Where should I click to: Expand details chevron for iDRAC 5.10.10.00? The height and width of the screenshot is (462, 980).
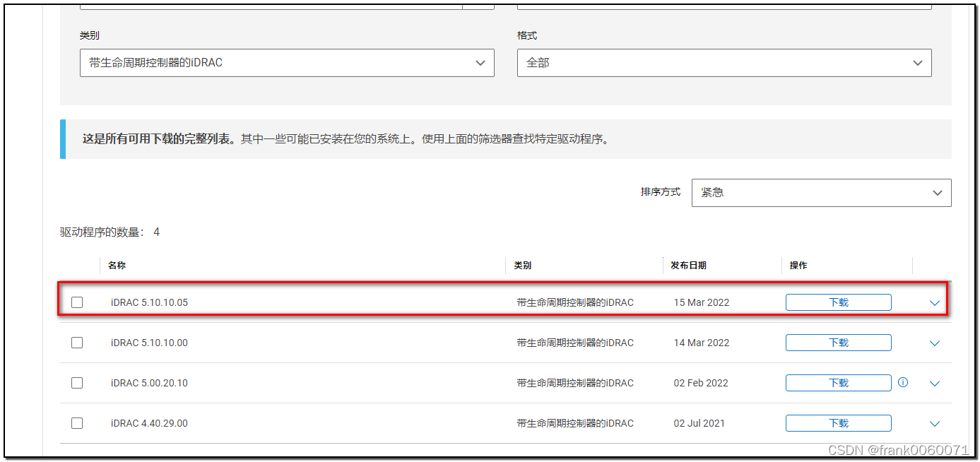pos(935,343)
